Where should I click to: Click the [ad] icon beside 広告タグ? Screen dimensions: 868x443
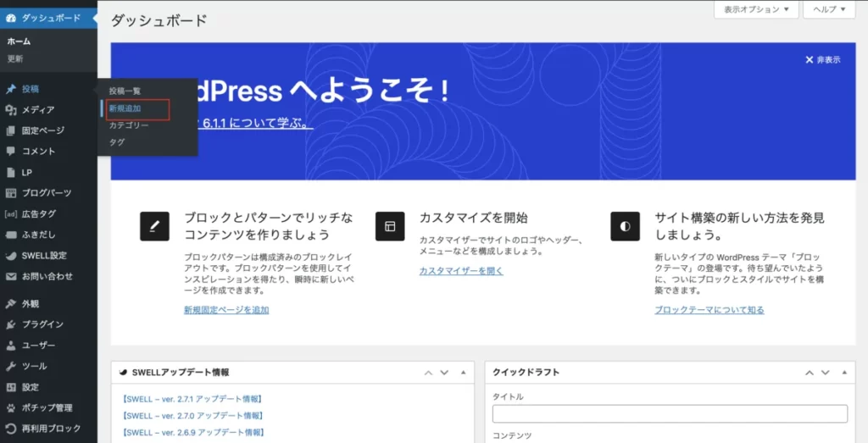pos(10,214)
